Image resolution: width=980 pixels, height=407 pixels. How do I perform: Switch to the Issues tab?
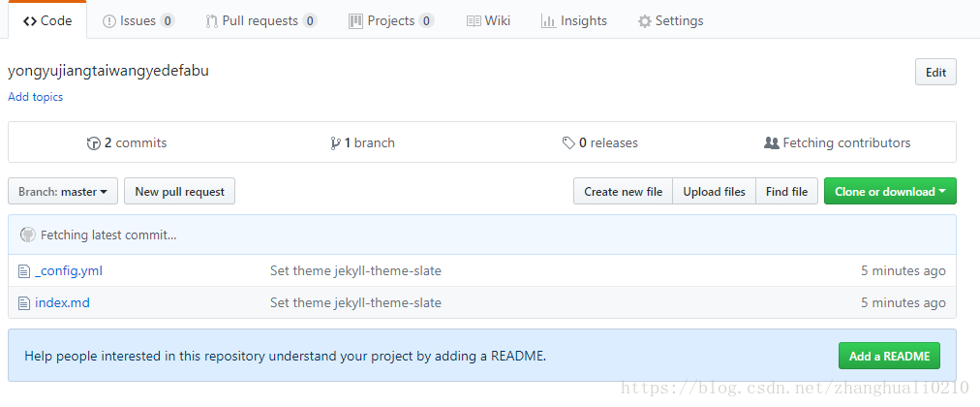[138, 20]
